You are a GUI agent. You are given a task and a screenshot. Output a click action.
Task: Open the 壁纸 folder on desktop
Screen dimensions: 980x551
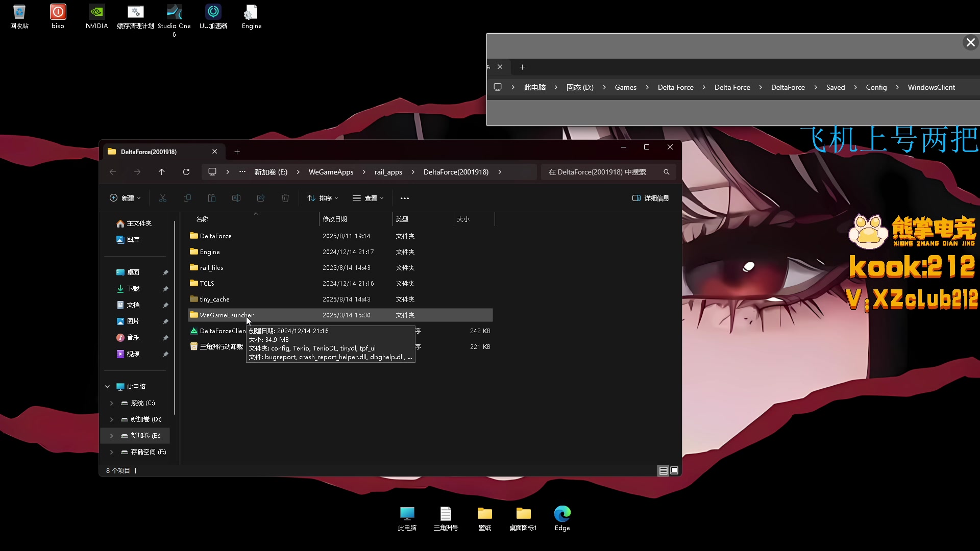pos(485,518)
